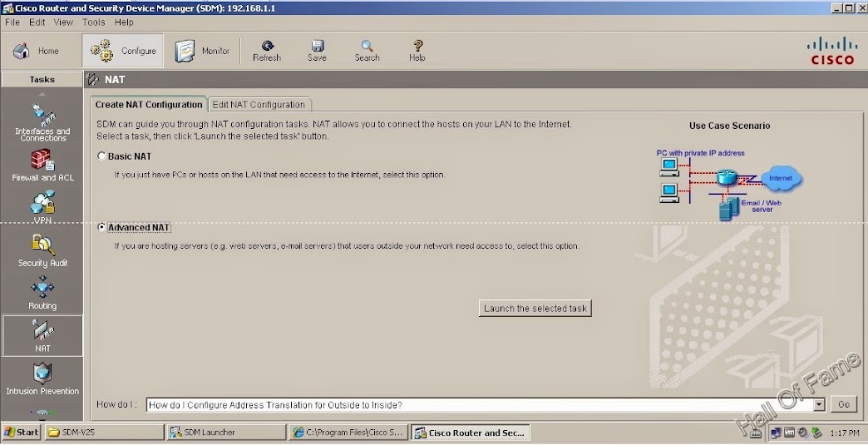
Task: Open the VPN task
Action: (x=42, y=207)
